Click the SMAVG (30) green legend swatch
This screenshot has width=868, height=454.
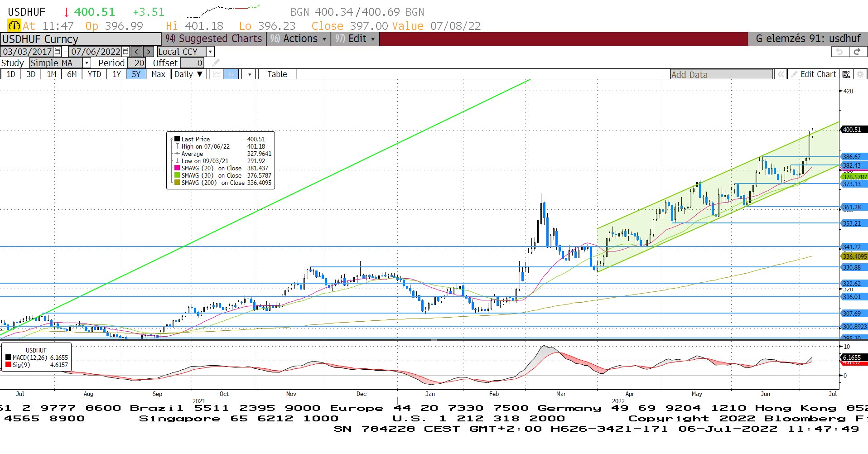click(177, 175)
